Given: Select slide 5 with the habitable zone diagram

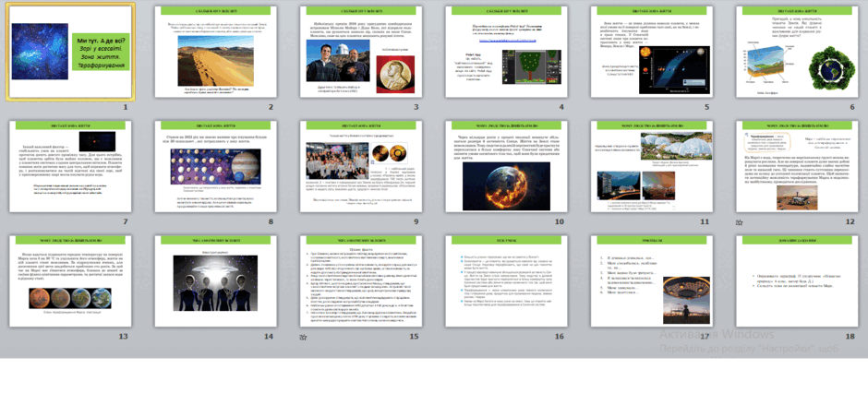Looking at the screenshot, I should [x=652, y=52].
